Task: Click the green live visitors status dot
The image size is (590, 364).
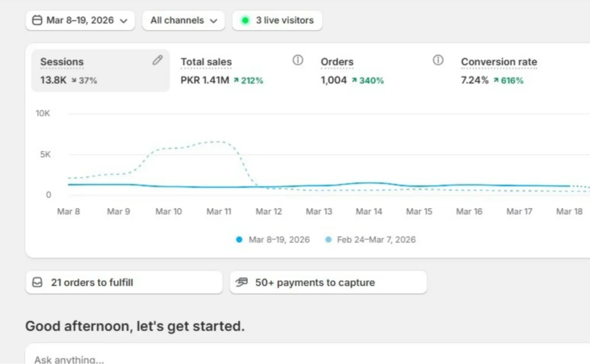Action: pyautogui.click(x=245, y=20)
